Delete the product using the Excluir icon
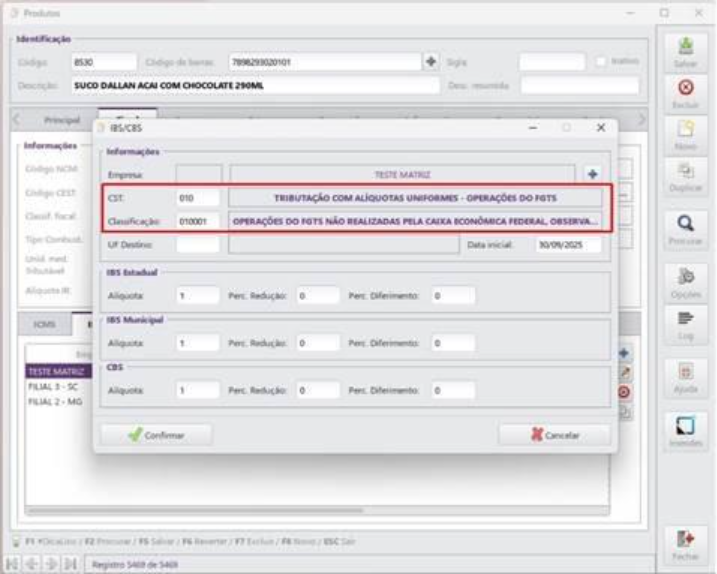 click(x=685, y=93)
